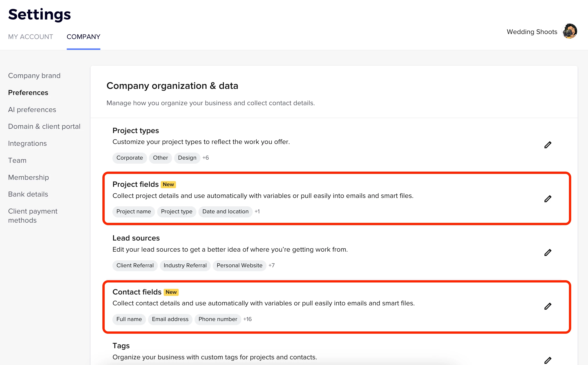Image resolution: width=588 pixels, height=365 pixels.
Task: Click the Email address field chip
Action: [x=170, y=319]
